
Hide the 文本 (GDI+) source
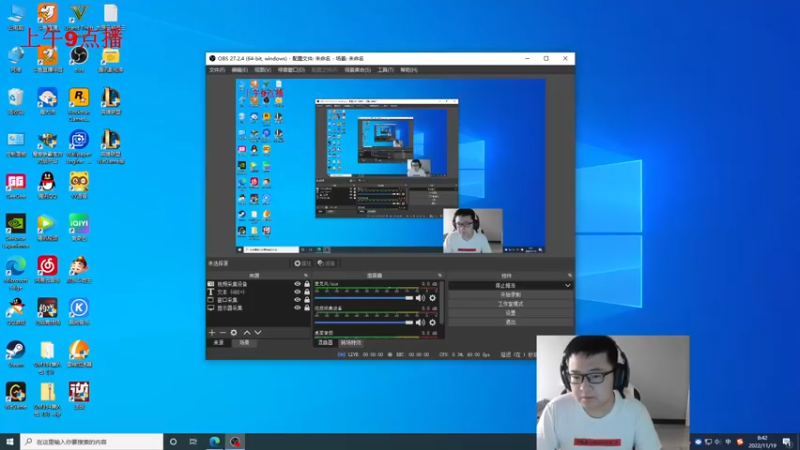tap(297, 292)
